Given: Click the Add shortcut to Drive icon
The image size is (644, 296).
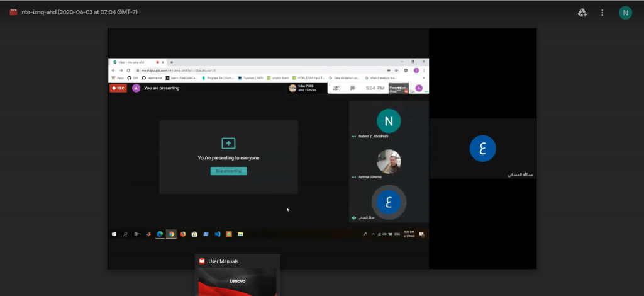Looking at the screenshot, I should (582, 13).
